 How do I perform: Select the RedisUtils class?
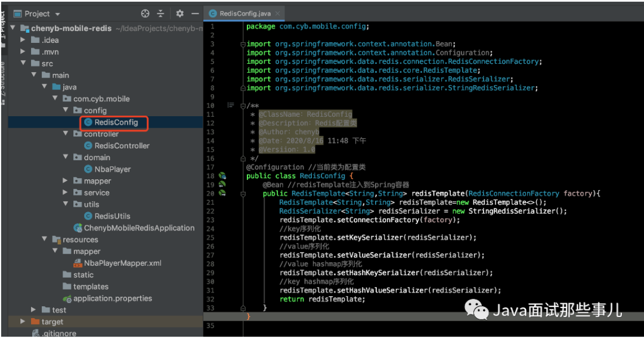click(x=112, y=216)
